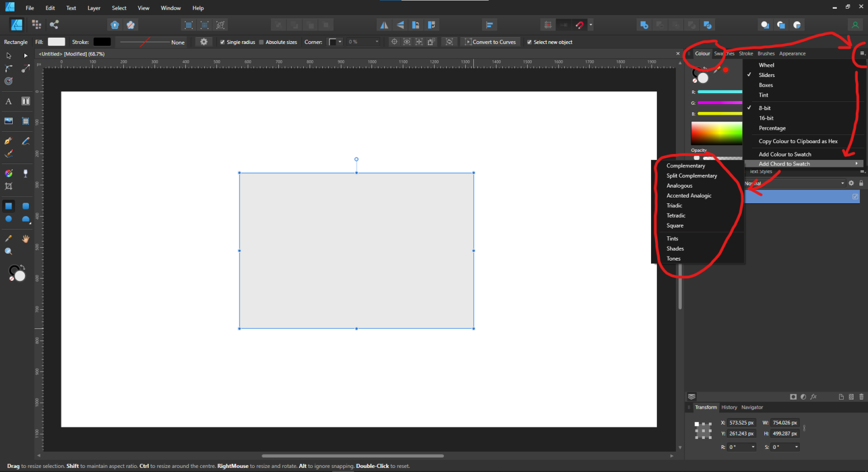Select the Hand view tool

coord(25,239)
